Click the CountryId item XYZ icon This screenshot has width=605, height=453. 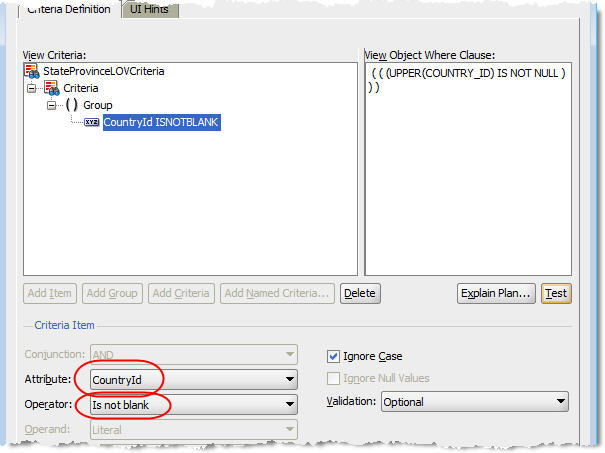pyautogui.click(x=91, y=122)
